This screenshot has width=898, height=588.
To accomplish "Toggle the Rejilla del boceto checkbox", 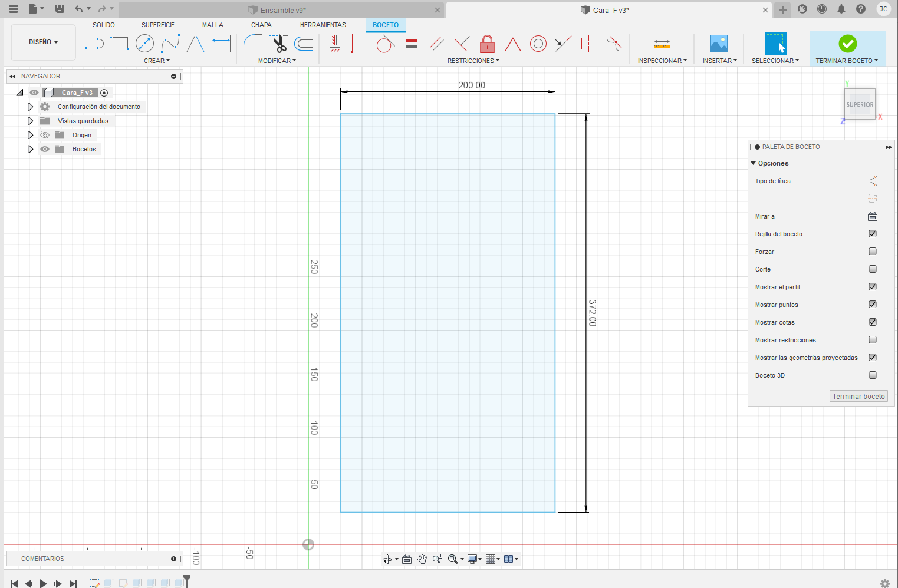I will 873,234.
